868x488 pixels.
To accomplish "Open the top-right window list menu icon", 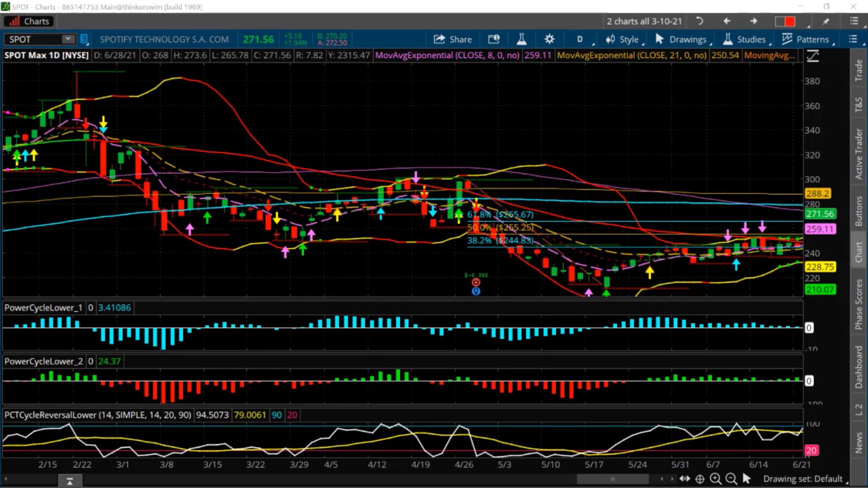I will 854,21.
